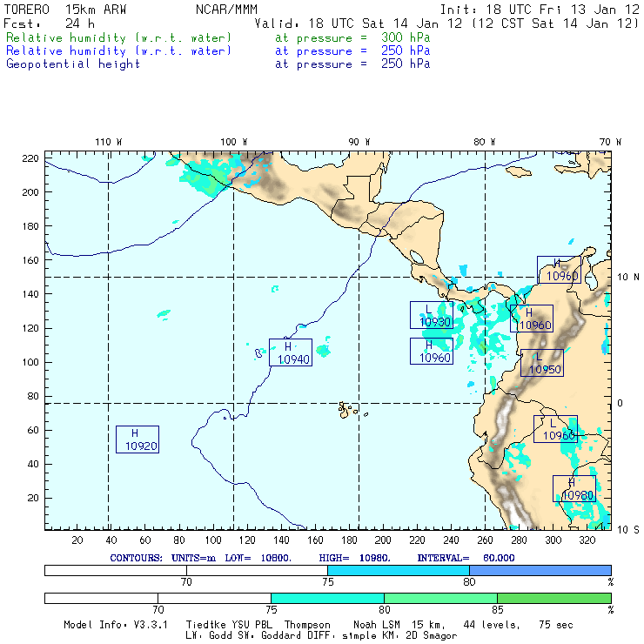Click the 'LOW= 10800.' contour text
The height and width of the screenshot is (644, 644).
click(258, 558)
